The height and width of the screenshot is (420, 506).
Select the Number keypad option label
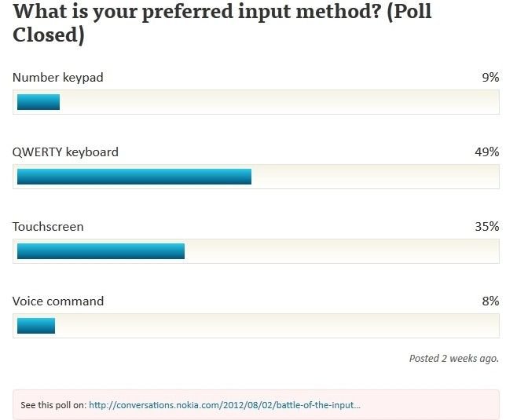point(58,78)
